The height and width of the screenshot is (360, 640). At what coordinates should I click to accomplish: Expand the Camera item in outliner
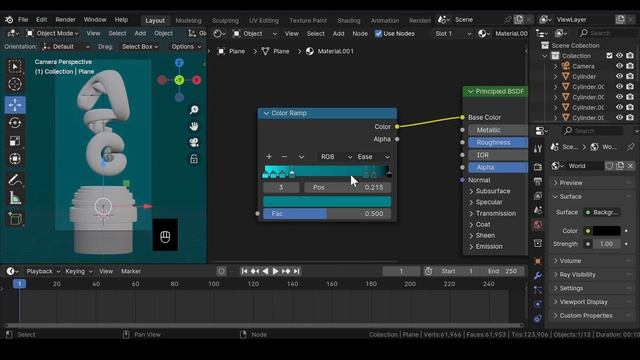[556, 66]
